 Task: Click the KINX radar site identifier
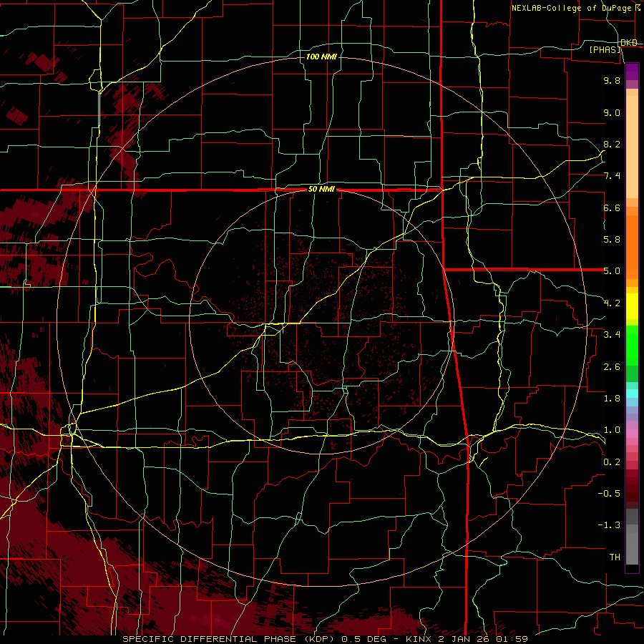(419, 639)
